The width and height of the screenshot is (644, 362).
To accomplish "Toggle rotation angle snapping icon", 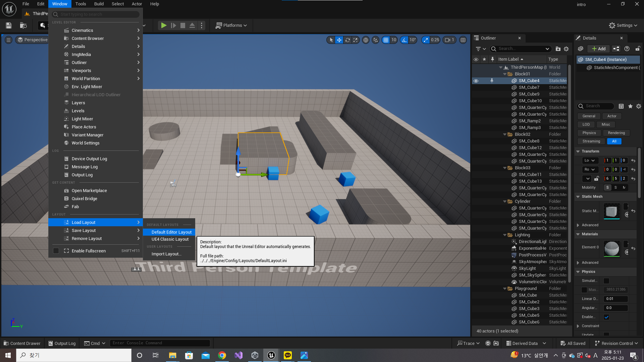I will (404, 40).
